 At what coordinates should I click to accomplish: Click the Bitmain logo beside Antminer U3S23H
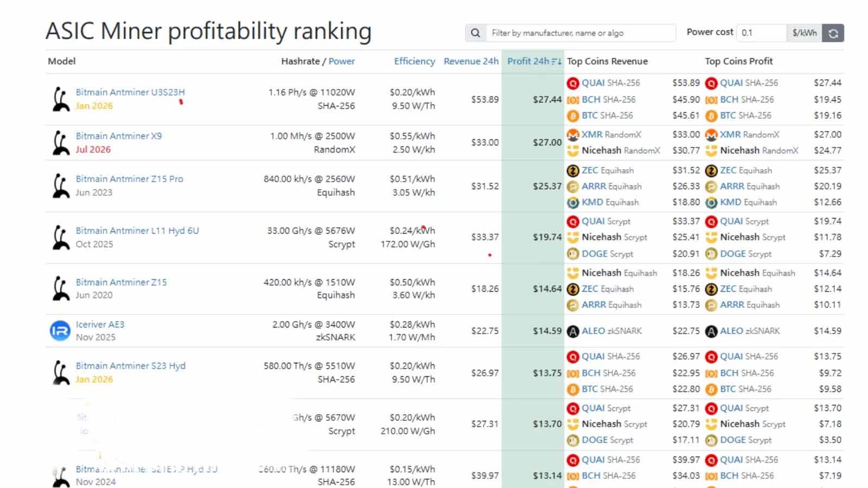pos(60,99)
